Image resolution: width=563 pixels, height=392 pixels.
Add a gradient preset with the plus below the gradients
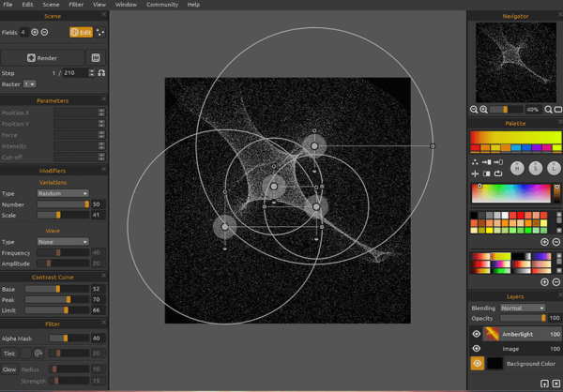coord(544,282)
